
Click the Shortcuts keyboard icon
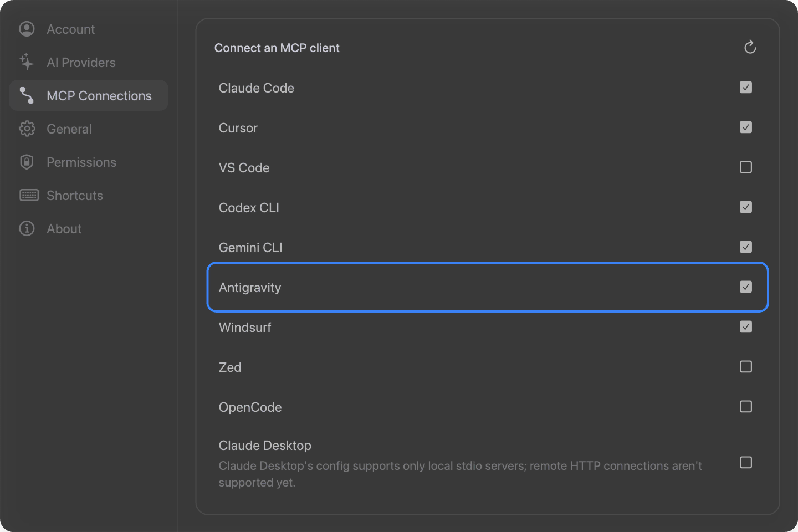pyautogui.click(x=29, y=195)
